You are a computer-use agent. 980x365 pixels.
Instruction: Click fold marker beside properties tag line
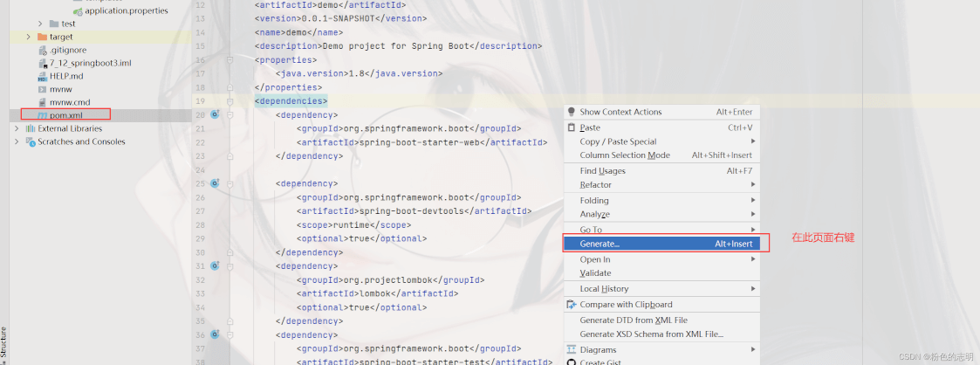pos(230,60)
